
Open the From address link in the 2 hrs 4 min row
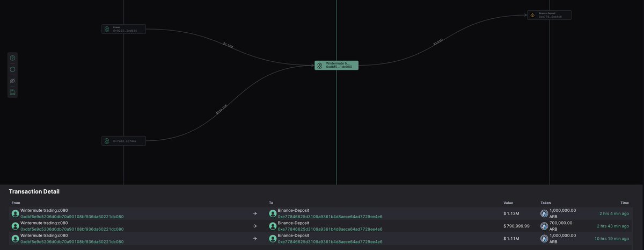[x=72, y=216]
